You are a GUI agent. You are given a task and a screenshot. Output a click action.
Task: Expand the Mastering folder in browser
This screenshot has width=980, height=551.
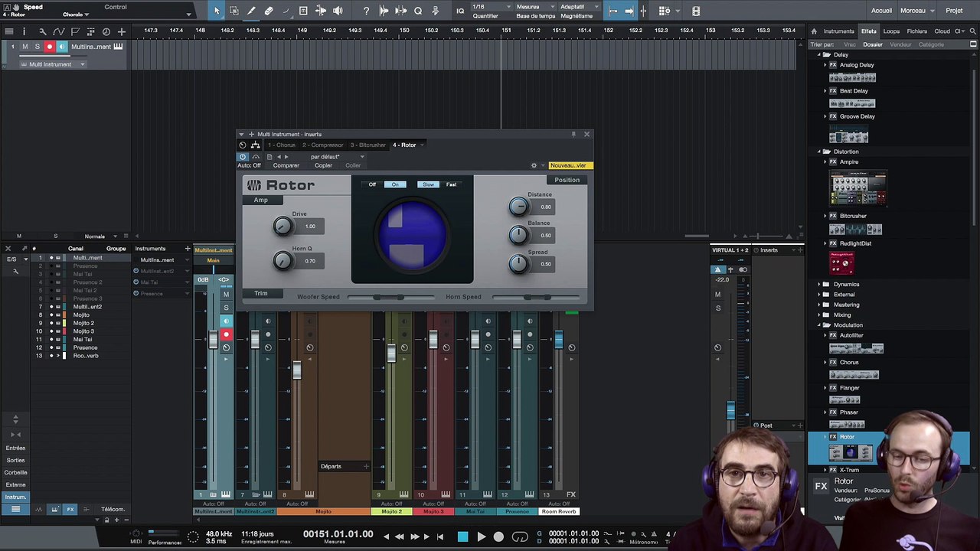coord(818,305)
